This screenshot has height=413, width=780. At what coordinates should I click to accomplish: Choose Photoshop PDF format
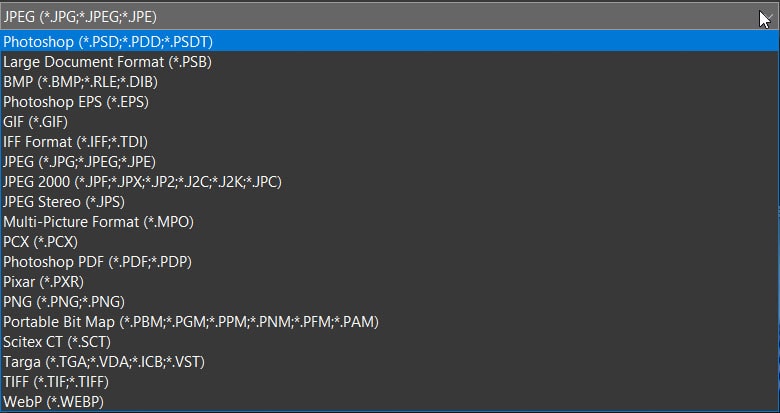point(390,262)
